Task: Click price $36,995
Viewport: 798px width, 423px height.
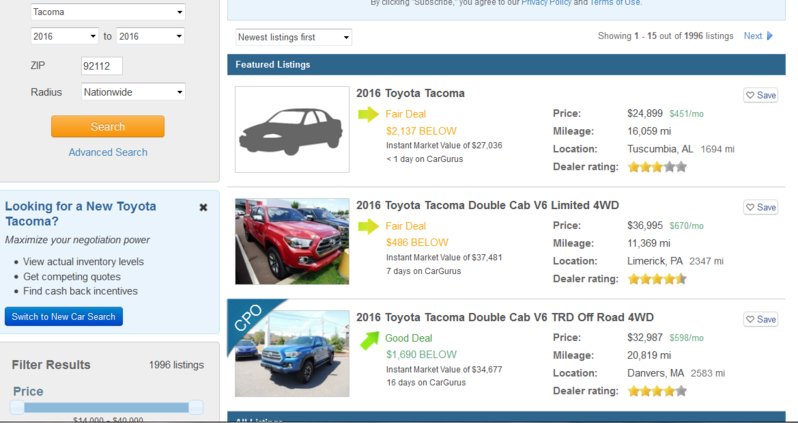Action: tap(645, 225)
